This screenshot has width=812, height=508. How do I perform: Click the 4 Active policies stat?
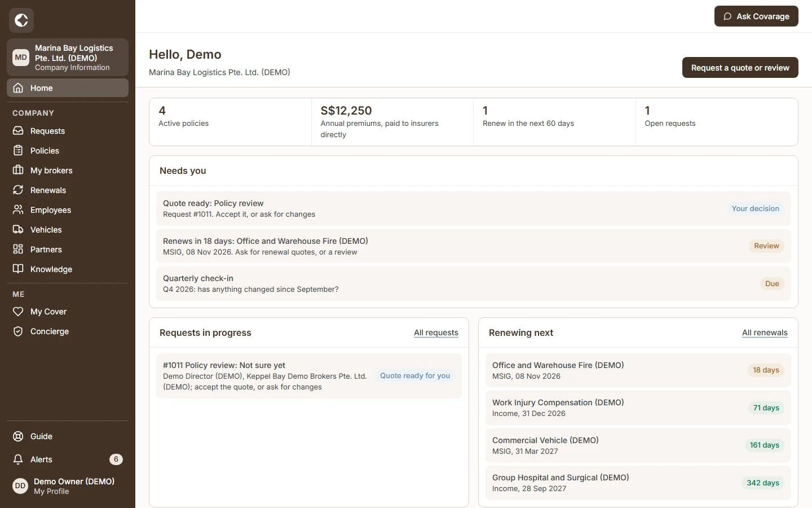(x=230, y=122)
